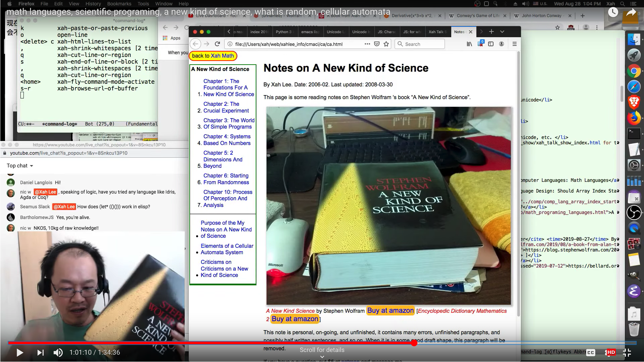644x362 pixels.
Task: Show all tabs list chevron
Action: 502,31
